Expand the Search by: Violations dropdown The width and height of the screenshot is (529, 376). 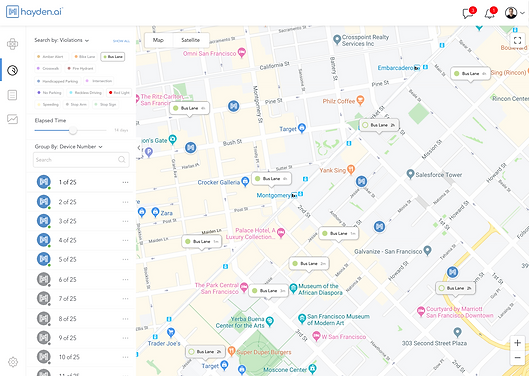(61, 40)
